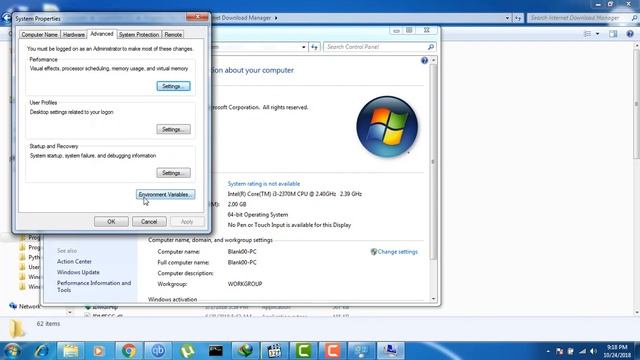The width and height of the screenshot is (640, 360).
Task: Open uTorrent from the taskbar
Action: click(187, 351)
